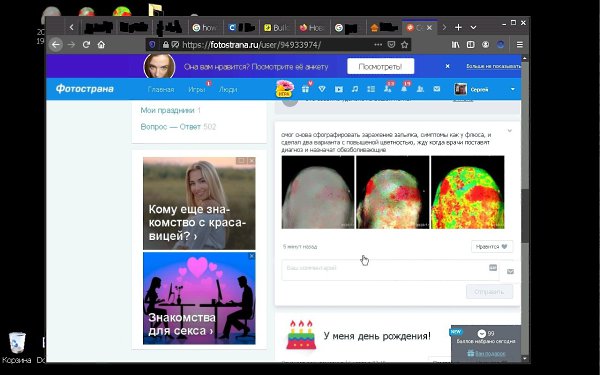600x375 pixels.
Task: Click the sticker icon in the comment field
Action: (x=493, y=268)
